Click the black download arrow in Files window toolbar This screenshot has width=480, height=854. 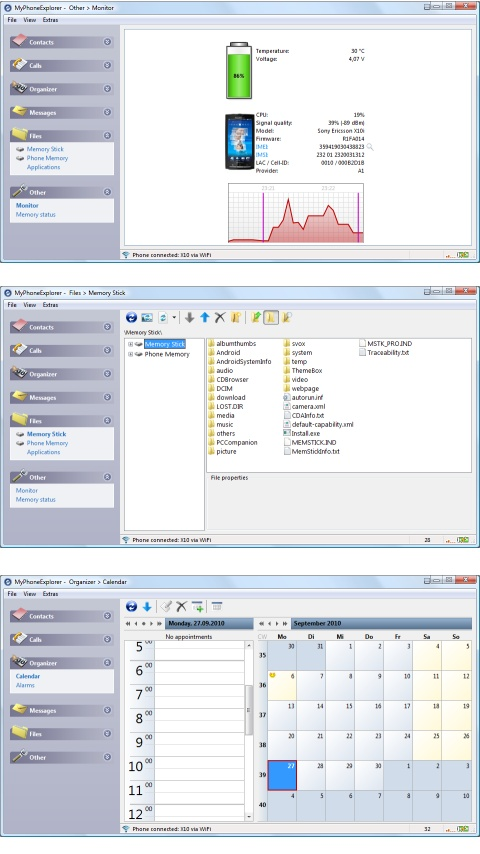coord(190,318)
